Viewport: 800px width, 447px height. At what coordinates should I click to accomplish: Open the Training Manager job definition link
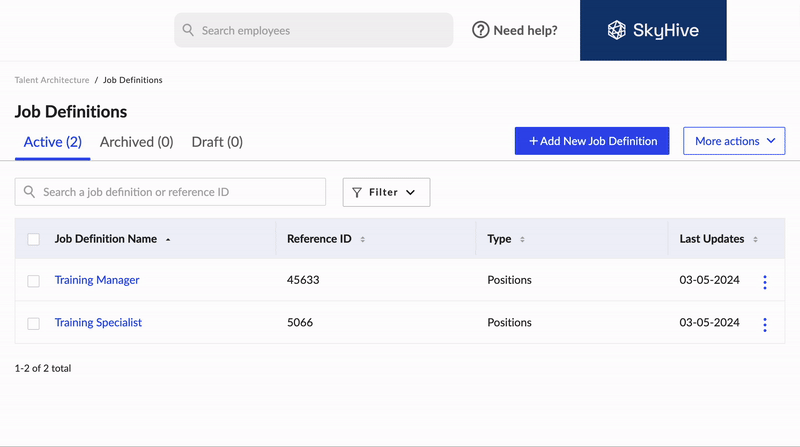pyautogui.click(x=97, y=280)
